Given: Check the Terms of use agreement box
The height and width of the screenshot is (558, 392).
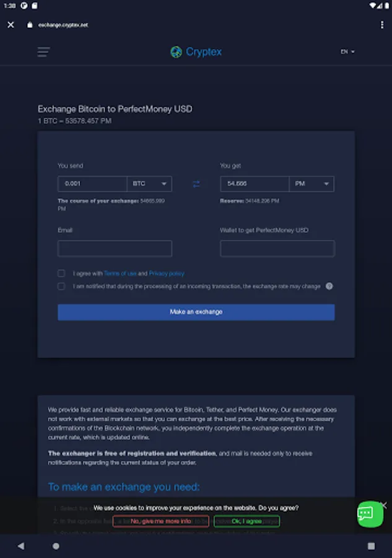Looking at the screenshot, I should tap(61, 273).
